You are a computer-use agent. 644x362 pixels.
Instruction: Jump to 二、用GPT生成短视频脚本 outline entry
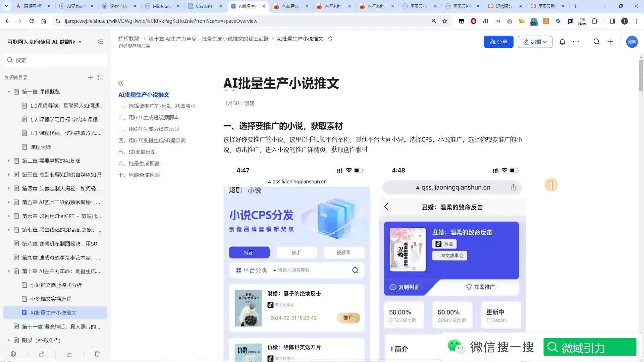[x=149, y=118]
